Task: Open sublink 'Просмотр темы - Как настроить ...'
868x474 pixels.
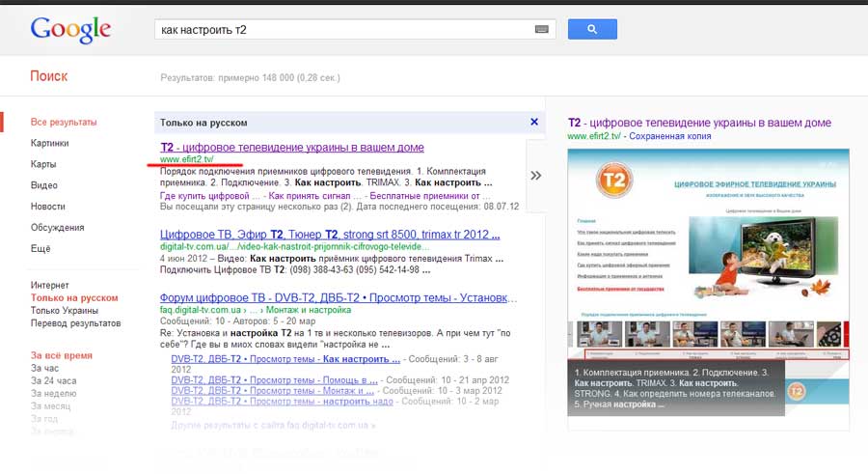Action: click(x=285, y=359)
